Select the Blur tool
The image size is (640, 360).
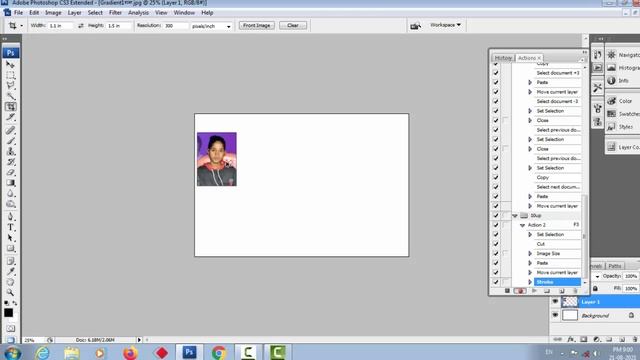coord(10,193)
